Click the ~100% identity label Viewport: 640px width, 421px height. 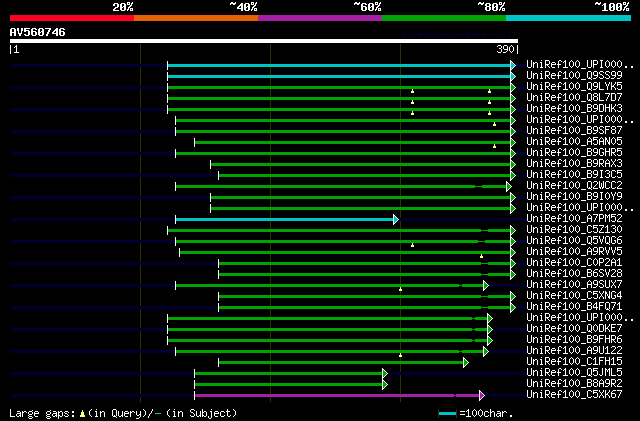pos(611,7)
